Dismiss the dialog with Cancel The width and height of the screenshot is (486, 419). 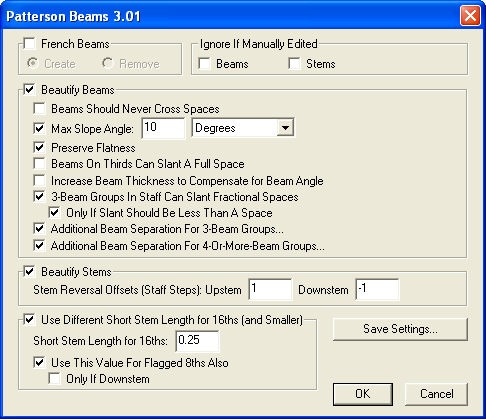(x=437, y=394)
